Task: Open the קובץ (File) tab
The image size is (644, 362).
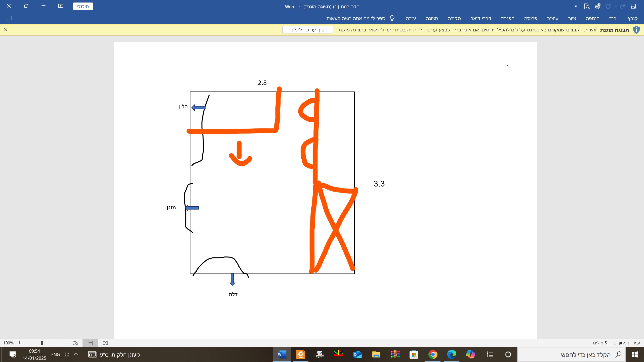Action: [x=633, y=18]
